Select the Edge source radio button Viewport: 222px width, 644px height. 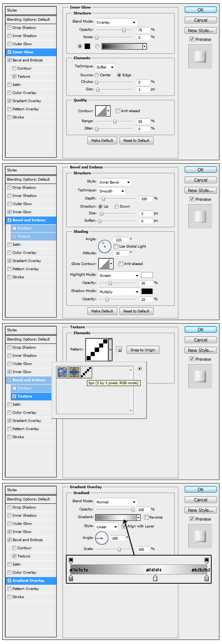click(119, 75)
